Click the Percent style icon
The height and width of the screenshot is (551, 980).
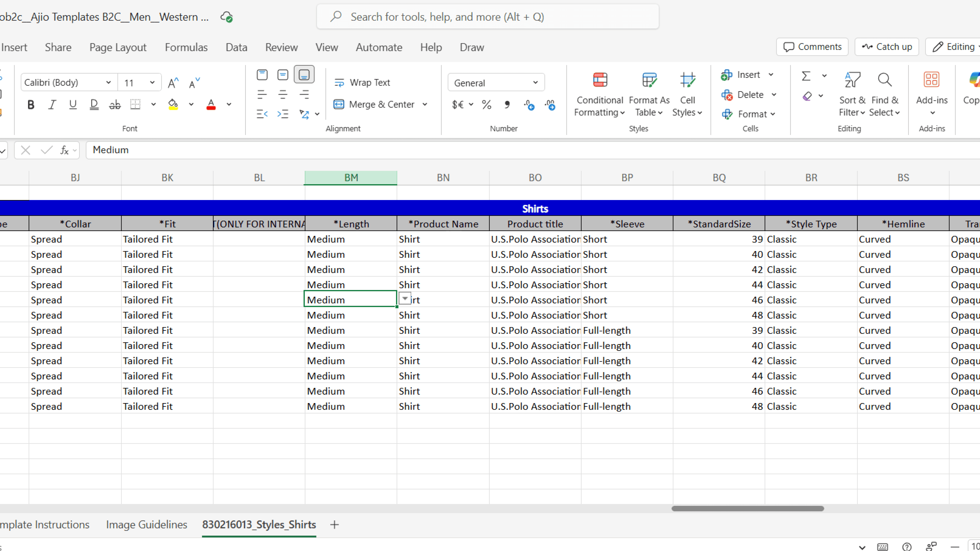click(x=486, y=105)
